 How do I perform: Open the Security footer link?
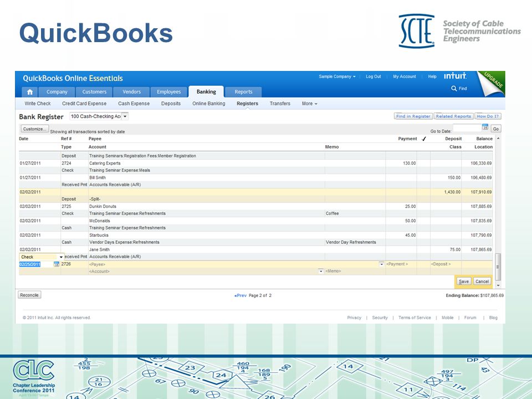tap(380, 318)
